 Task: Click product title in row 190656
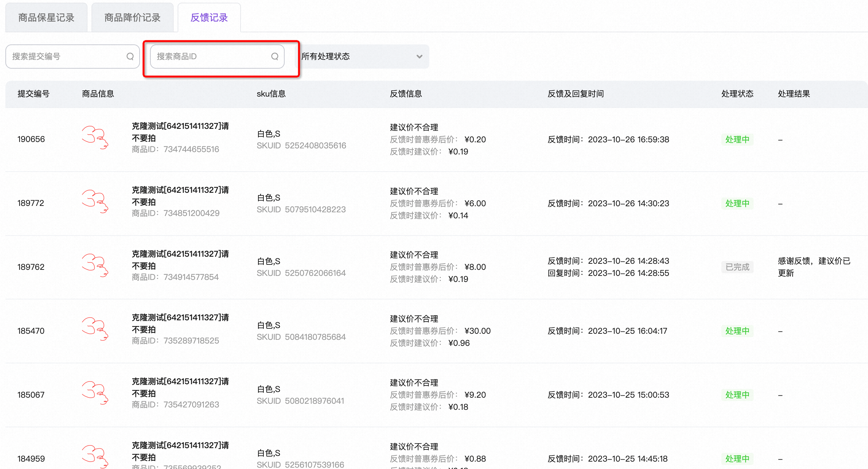coord(180,132)
